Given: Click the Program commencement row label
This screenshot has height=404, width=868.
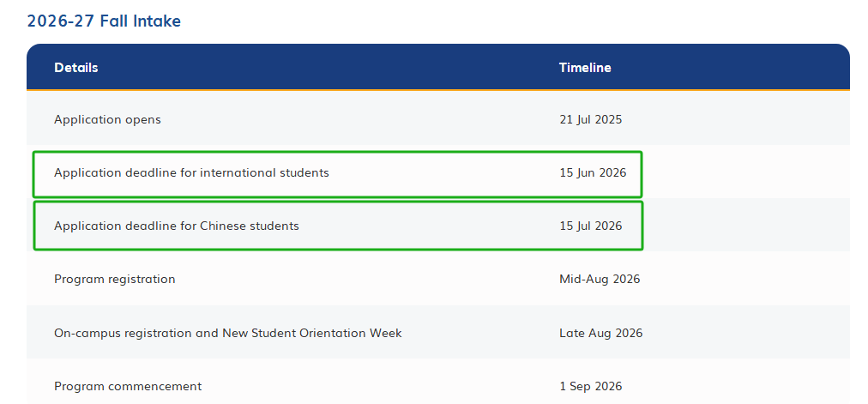Looking at the screenshot, I should 128,386.
